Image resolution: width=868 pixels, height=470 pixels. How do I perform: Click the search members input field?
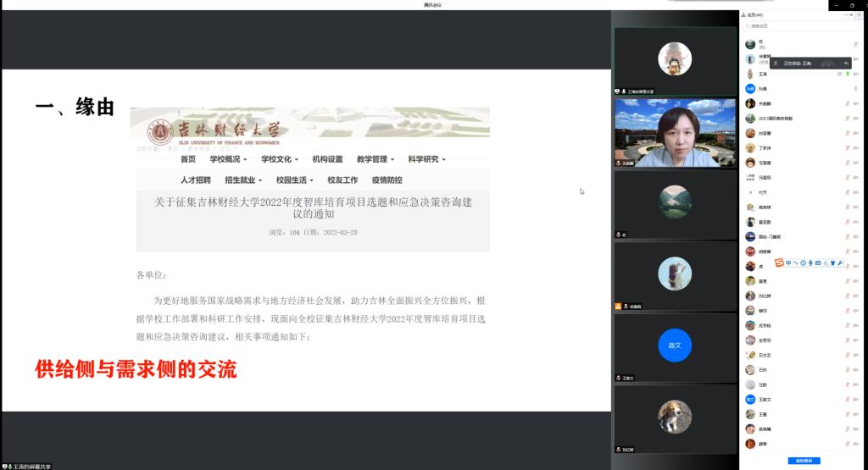point(801,26)
